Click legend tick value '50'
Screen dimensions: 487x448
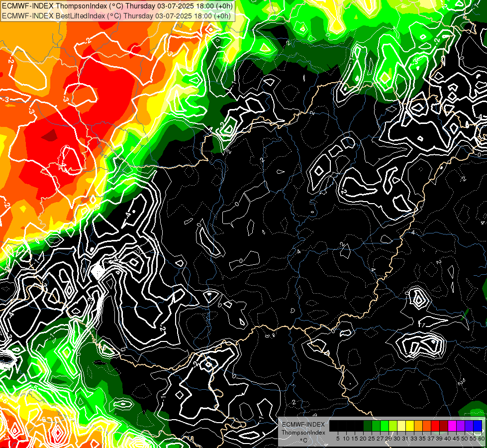click(x=465, y=439)
